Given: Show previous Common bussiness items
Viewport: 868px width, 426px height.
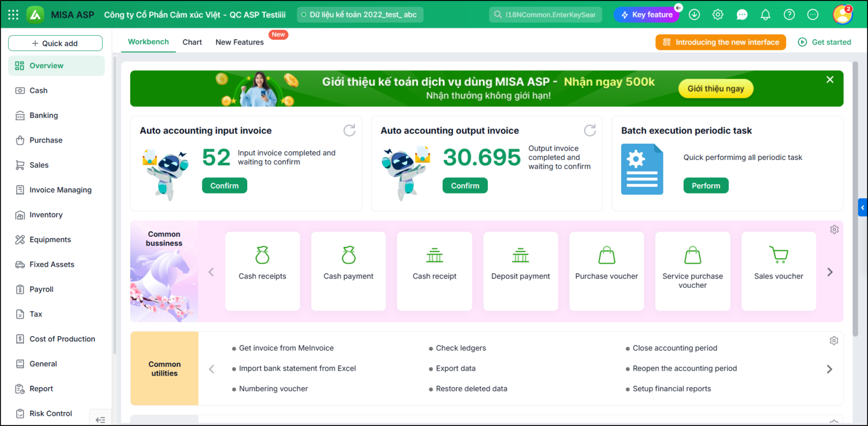Looking at the screenshot, I should coord(211,272).
